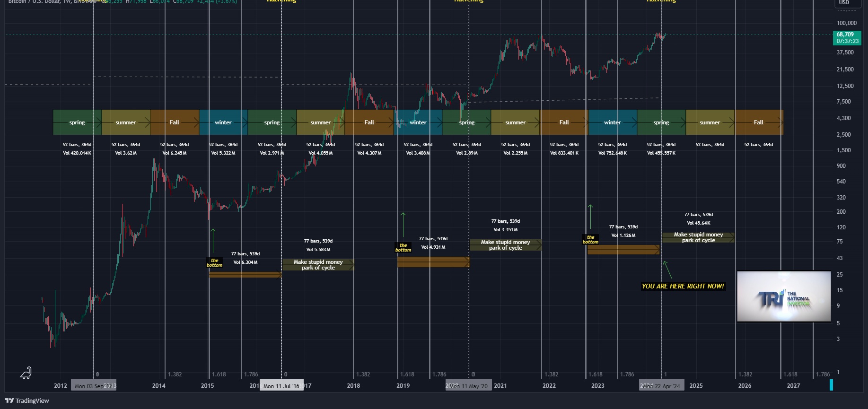Screen dimensions: 868x409
Task: Select the winter season box near 2023
Action: coord(612,122)
